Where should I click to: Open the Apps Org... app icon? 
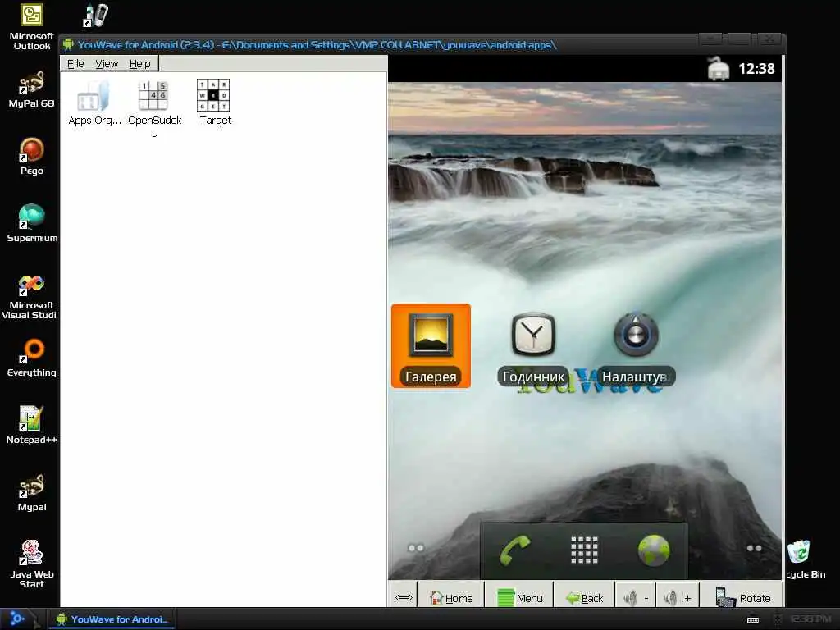pos(94,103)
